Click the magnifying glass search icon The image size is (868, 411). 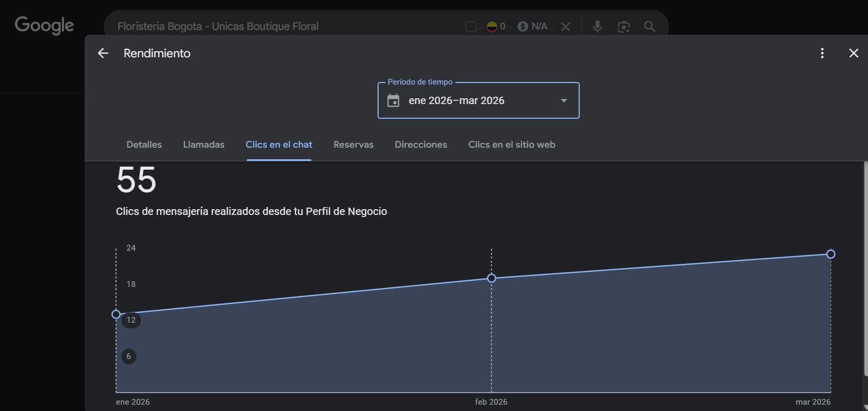650,26
